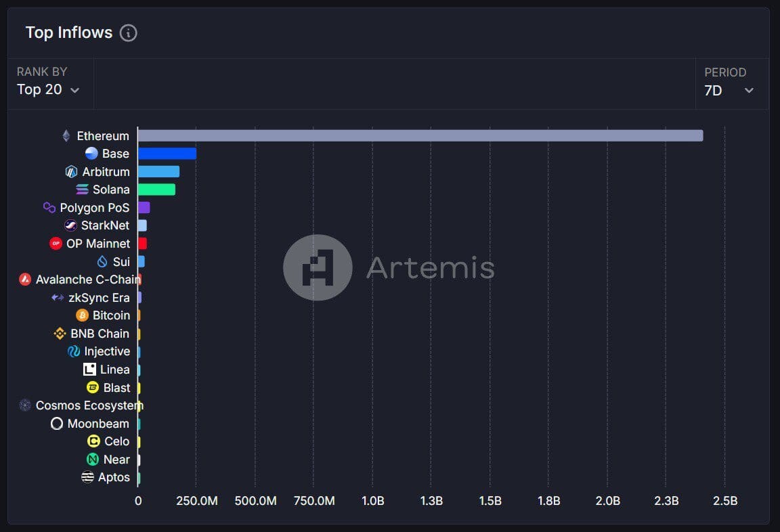The image size is (780, 532).
Task: Click the Near green icon
Action: tap(93, 460)
